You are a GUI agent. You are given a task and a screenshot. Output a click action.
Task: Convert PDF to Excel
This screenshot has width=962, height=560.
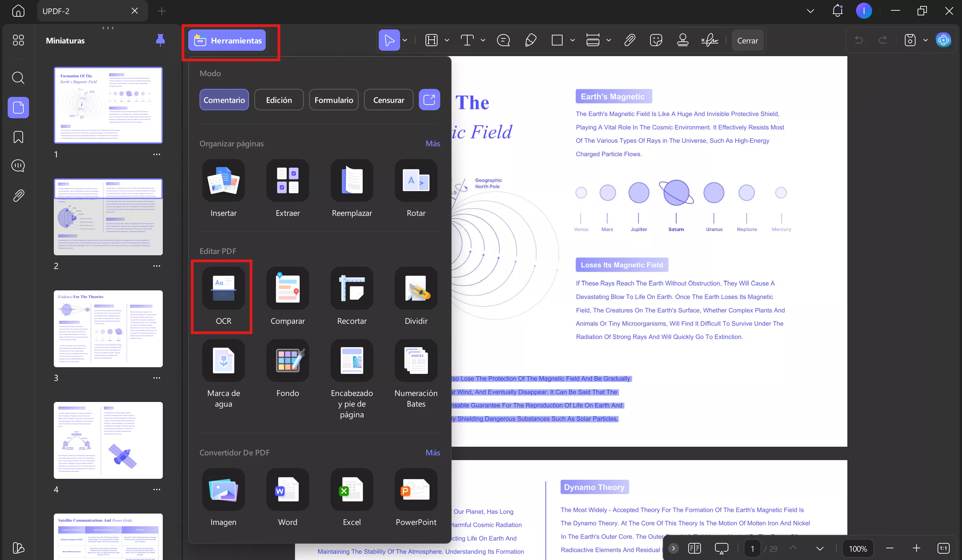[x=352, y=498]
